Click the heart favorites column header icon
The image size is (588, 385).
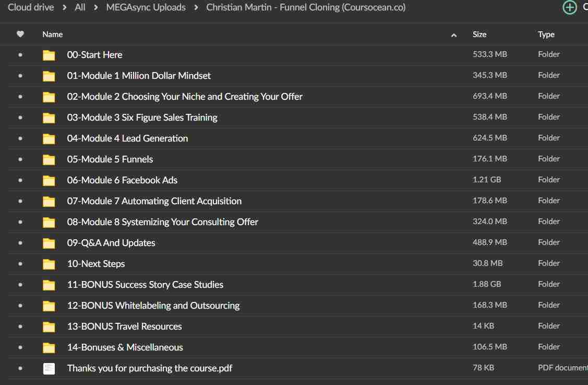20,34
